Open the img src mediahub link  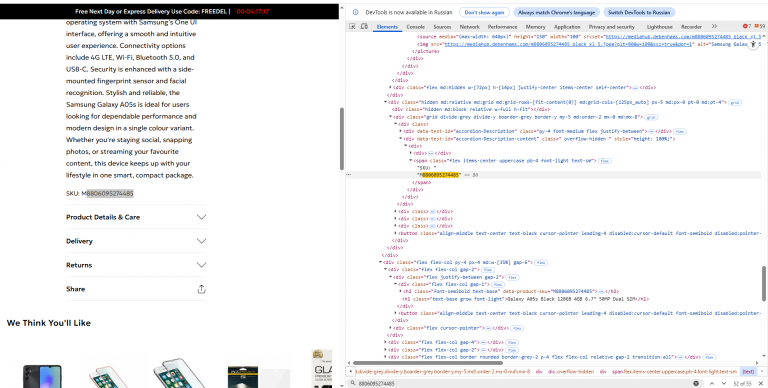click(x=569, y=44)
